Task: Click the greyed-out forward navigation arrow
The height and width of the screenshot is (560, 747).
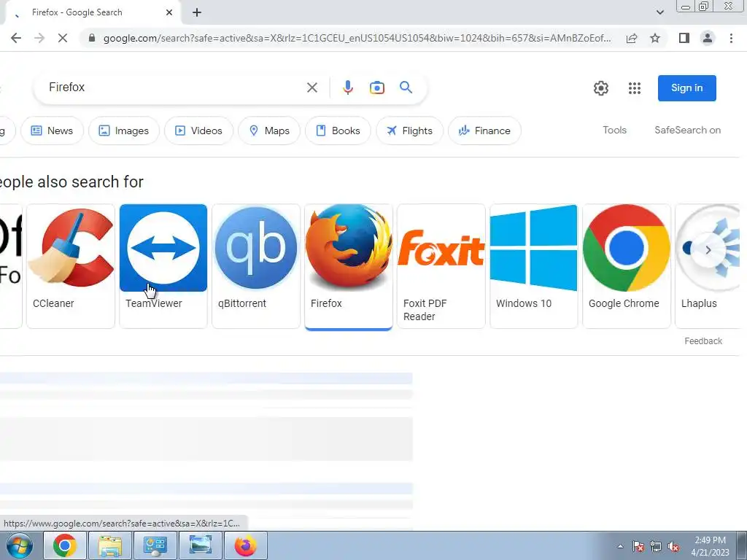Action: point(39,38)
